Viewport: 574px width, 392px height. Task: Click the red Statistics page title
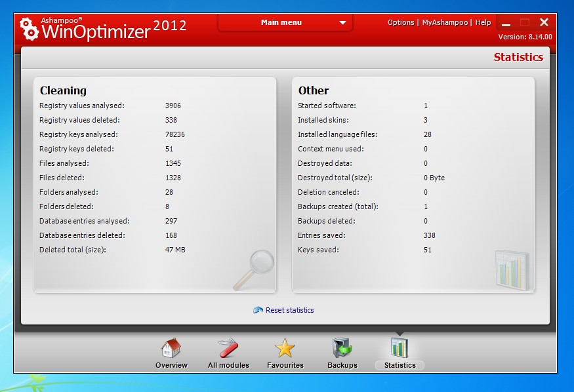518,57
